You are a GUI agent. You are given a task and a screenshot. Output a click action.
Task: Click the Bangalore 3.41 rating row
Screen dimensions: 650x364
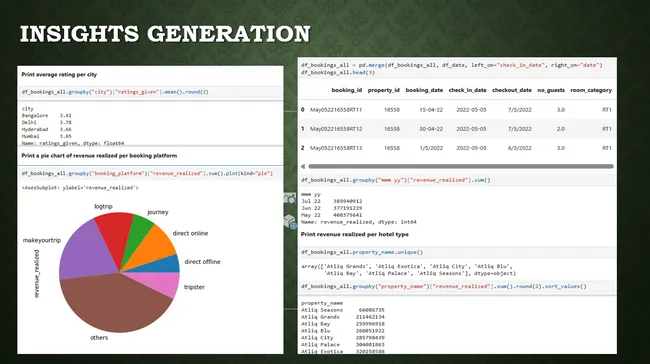click(x=46, y=116)
